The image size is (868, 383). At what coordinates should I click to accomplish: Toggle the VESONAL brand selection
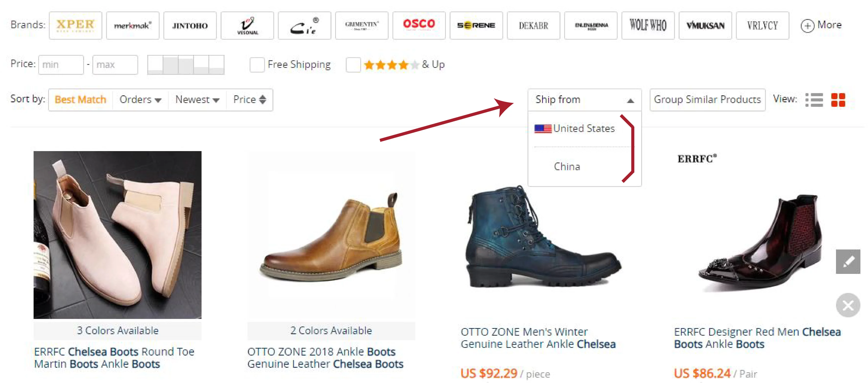click(247, 25)
